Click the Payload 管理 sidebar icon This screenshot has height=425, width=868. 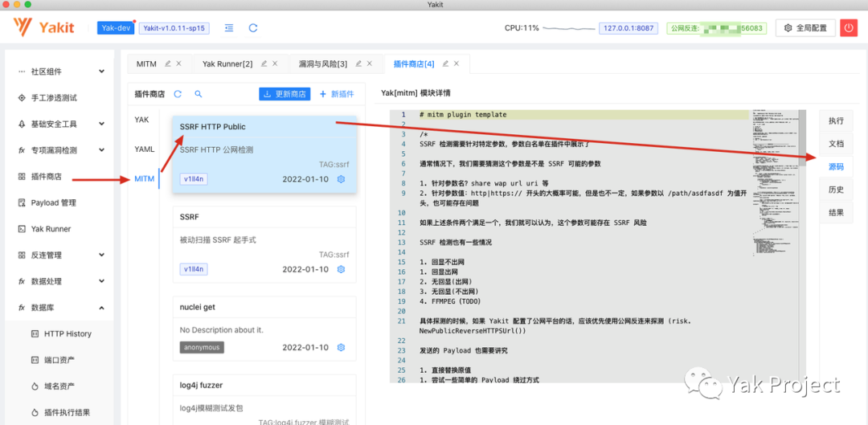[23, 202]
